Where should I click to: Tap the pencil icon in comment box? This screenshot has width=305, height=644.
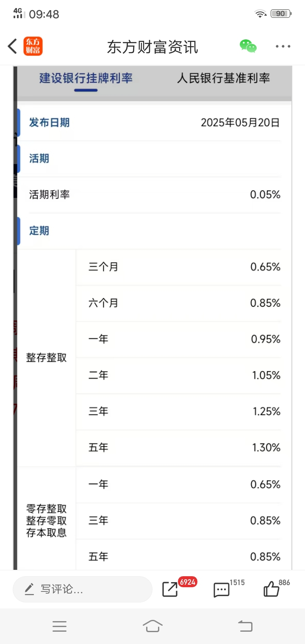[x=29, y=589]
